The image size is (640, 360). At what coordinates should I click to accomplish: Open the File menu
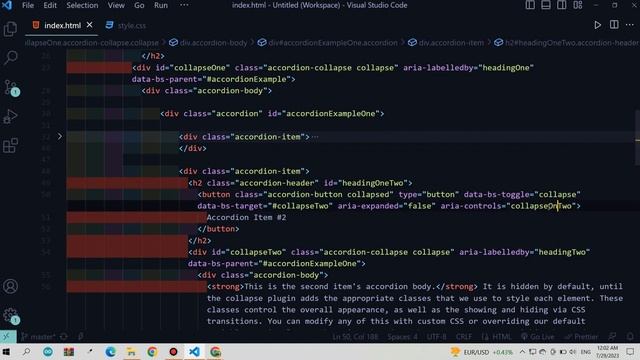point(28,5)
